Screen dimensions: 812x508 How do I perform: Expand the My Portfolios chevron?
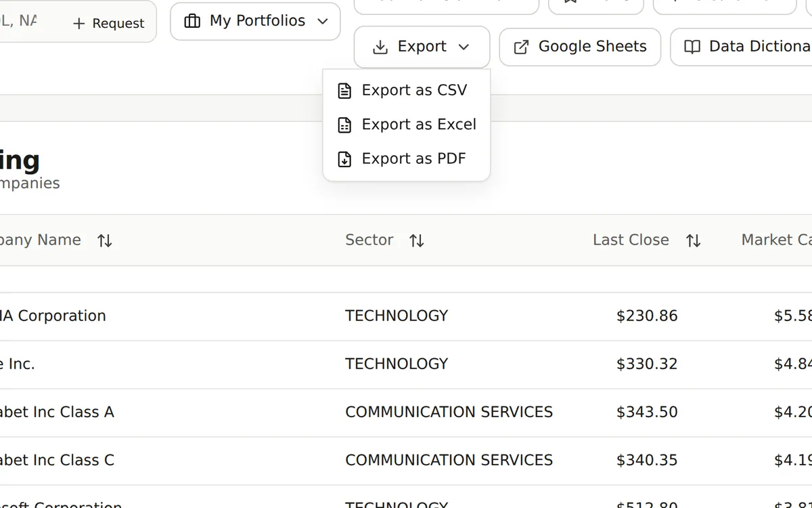click(x=323, y=21)
